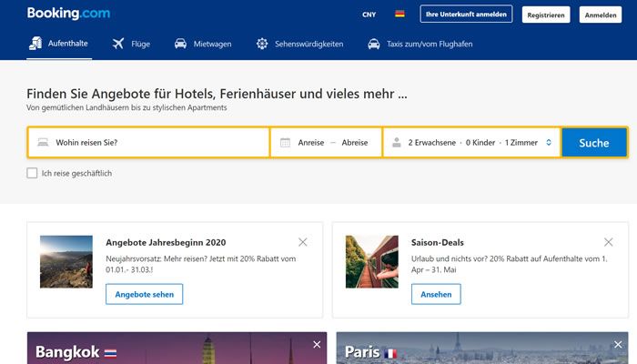Dismiss the Angebote Jahresbeginn 2020 card
The width and height of the screenshot is (637, 364).
pos(303,242)
